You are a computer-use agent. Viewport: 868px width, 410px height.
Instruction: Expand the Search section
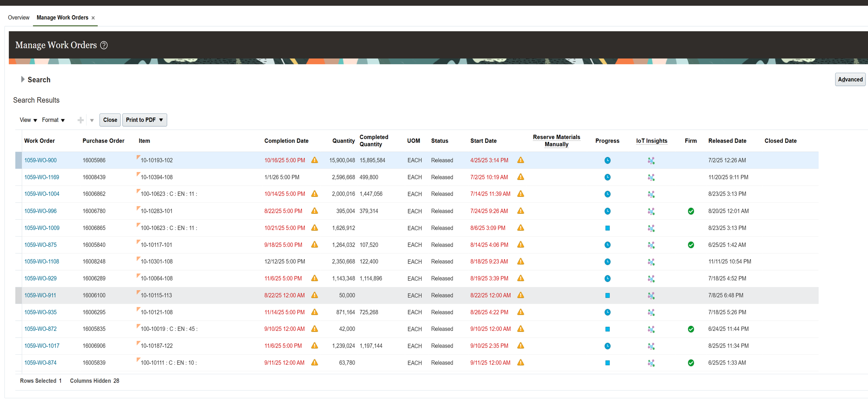[22, 79]
